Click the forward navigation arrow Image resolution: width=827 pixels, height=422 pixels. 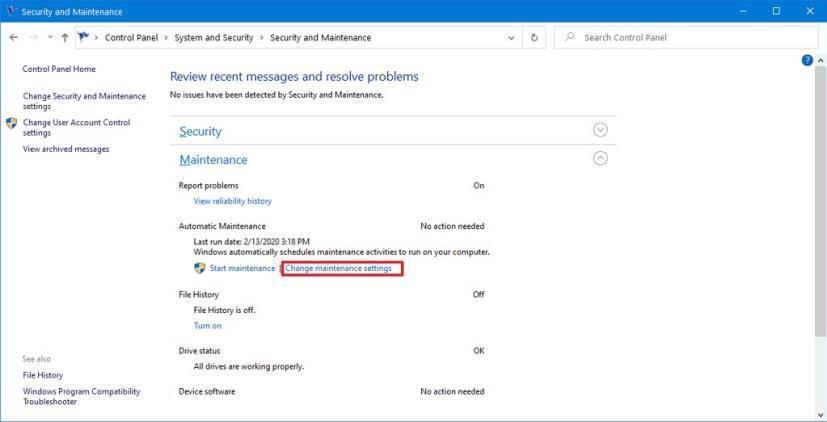pos(34,37)
